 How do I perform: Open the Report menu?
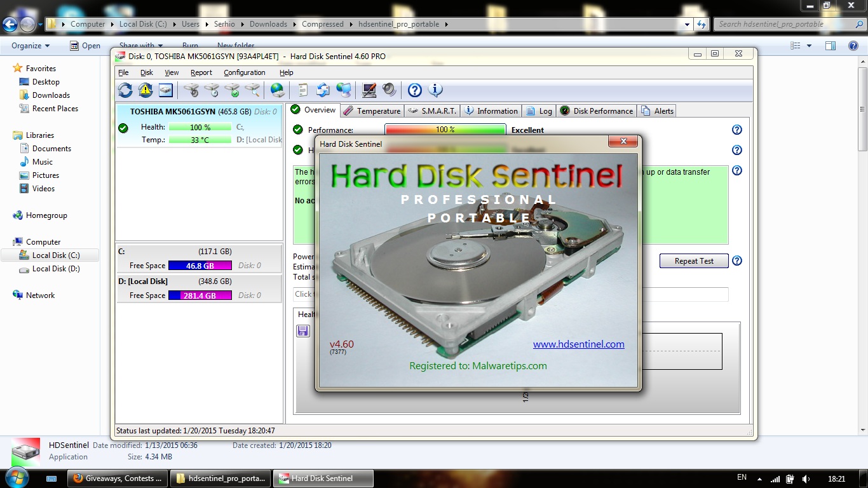tap(201, 72)
